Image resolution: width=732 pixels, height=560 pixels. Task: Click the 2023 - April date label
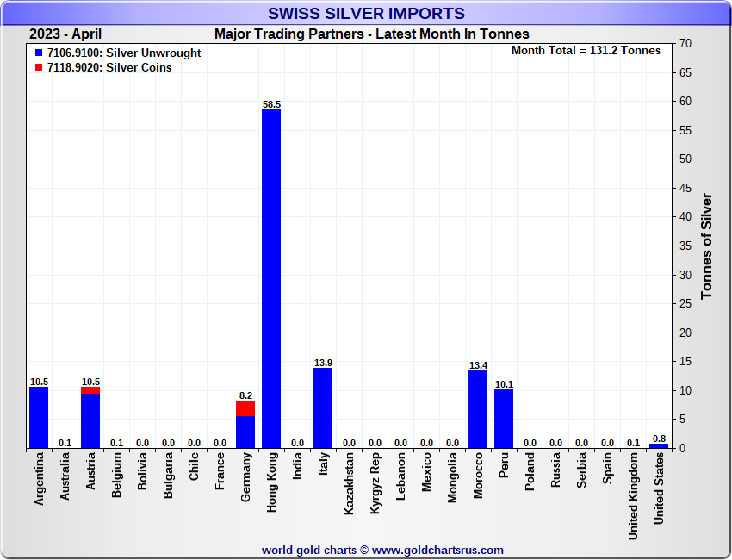click(x=65, y=34)
